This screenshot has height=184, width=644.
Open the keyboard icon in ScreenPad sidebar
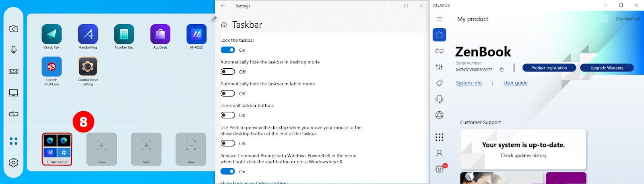[14, 71]
